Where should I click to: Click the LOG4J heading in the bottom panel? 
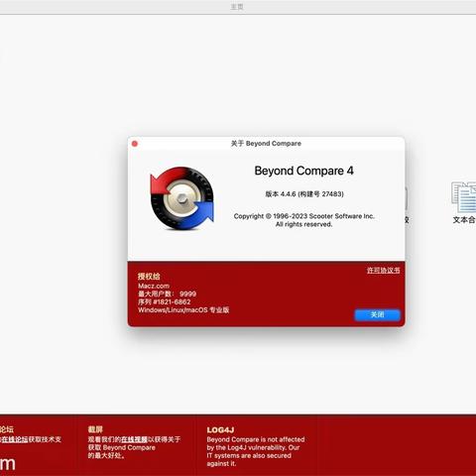click(220, 430)
